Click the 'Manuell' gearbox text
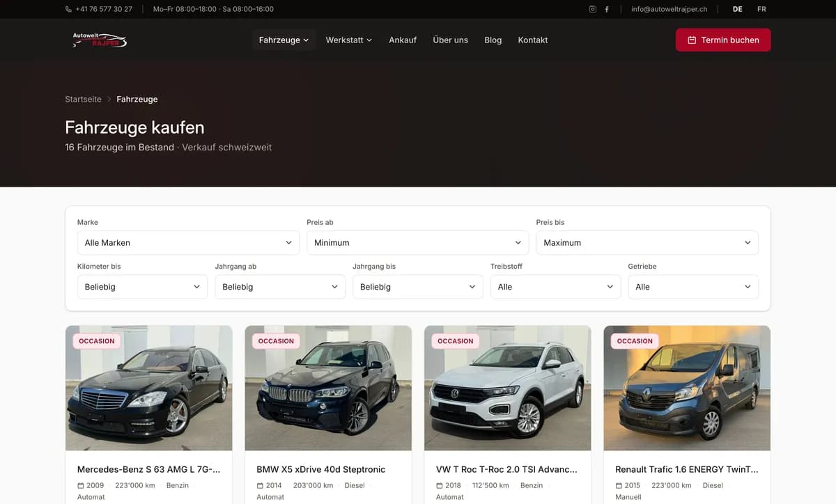Image resolution: width=836 pixels, height=504 pixels. click(x=628, y=497)
